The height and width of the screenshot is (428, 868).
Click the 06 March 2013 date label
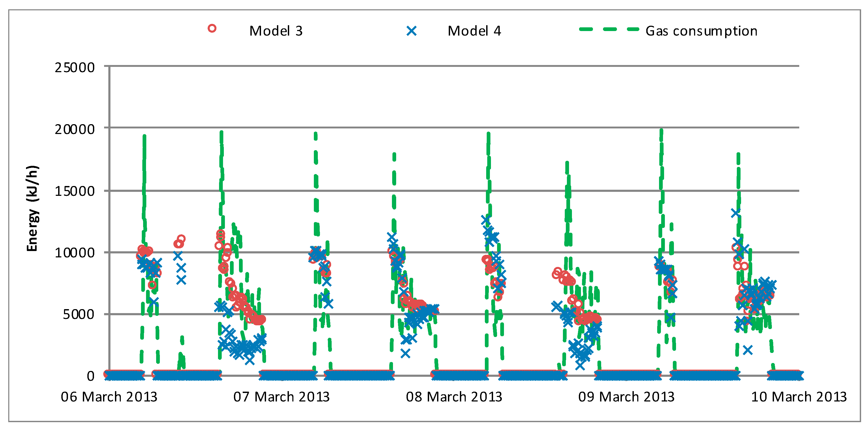click(x=109, y=397)
